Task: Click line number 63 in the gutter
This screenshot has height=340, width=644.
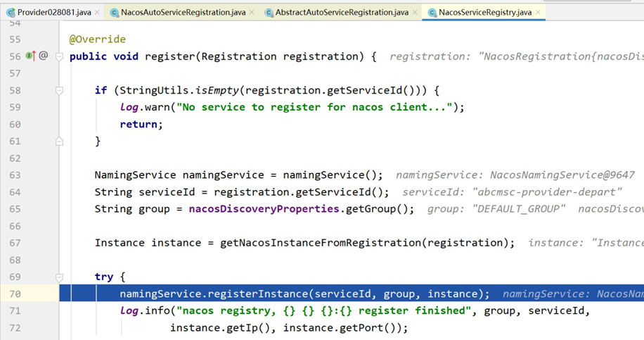Action: tap(15, 175)
